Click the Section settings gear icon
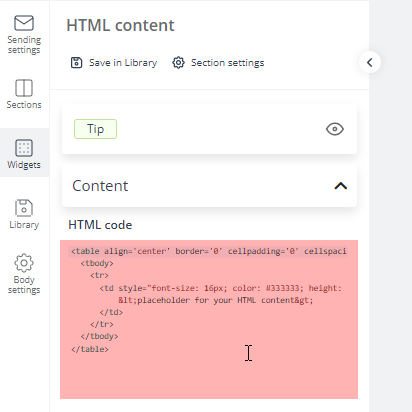 [x=178, y=63]
